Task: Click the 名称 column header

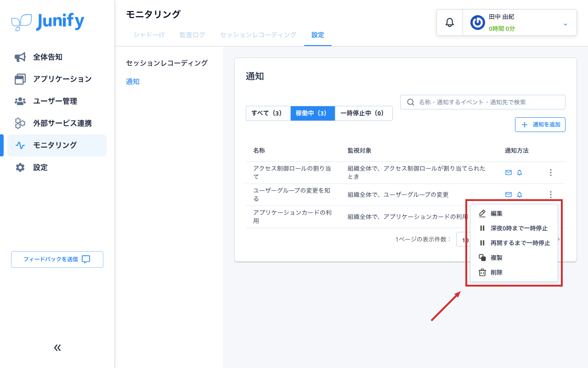Action: pos(259,150)
